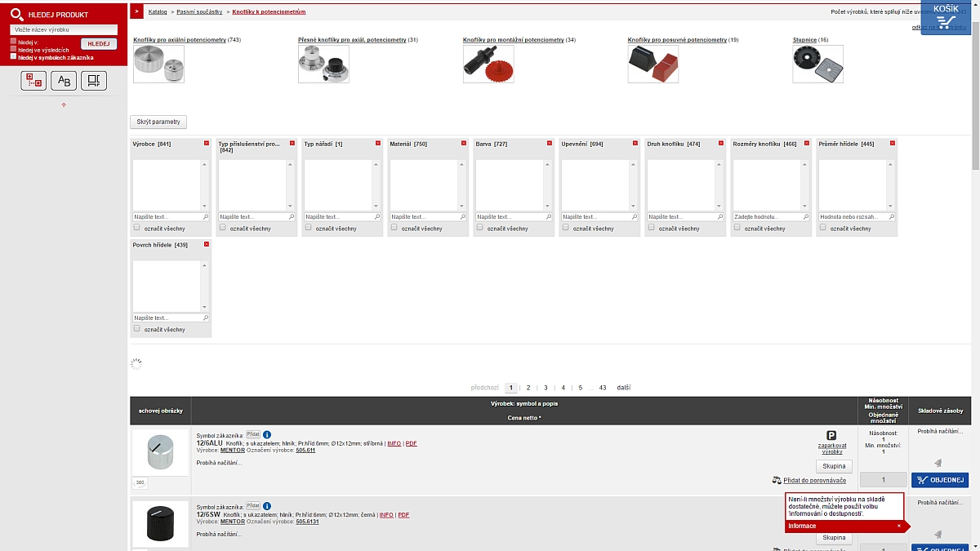Click the quantity field for 12/6ALU
The height and width of the screenshot is (551, 980).
click(883, 480)
